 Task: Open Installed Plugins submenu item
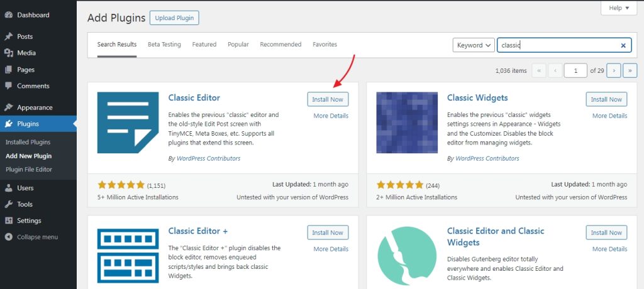(x=28, y=142)
